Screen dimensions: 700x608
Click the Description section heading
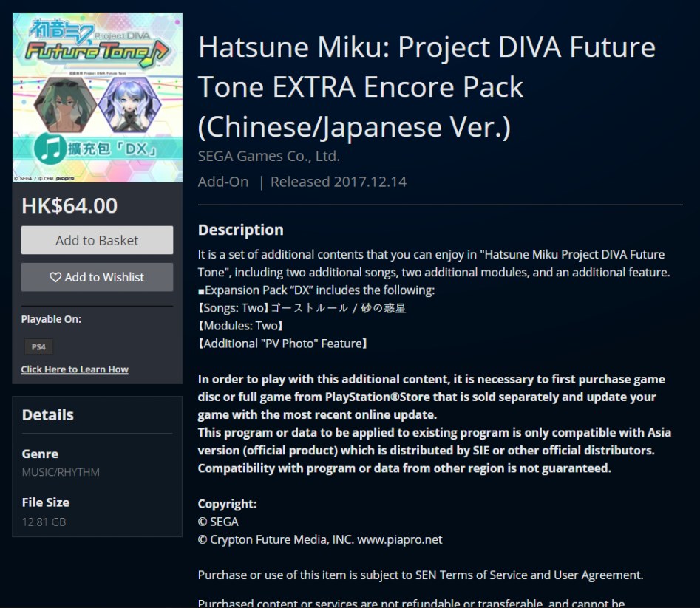click(240, 230)
